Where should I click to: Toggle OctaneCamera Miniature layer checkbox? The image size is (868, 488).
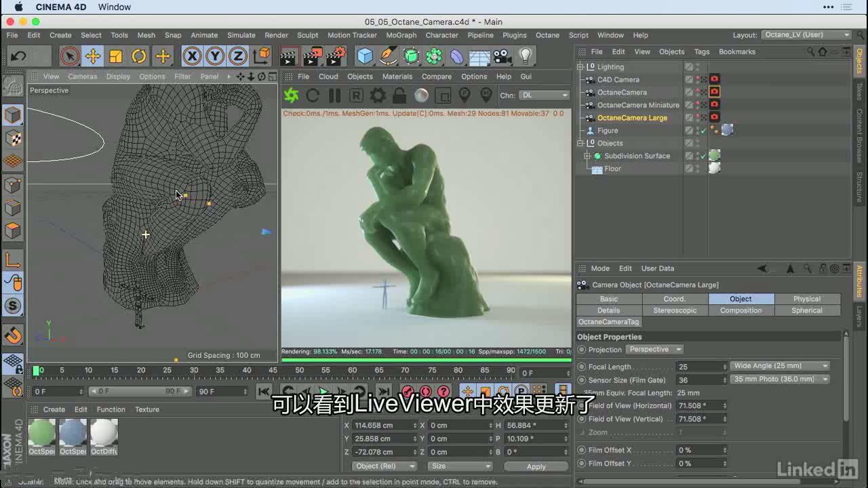point(689,105)
